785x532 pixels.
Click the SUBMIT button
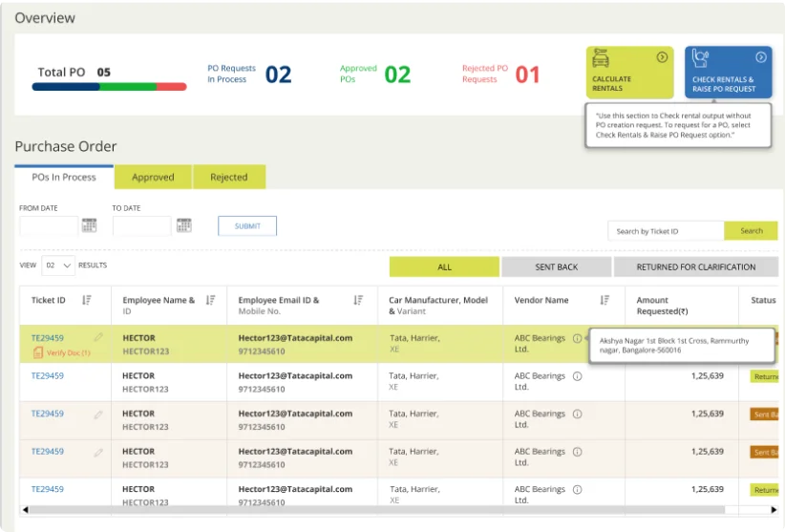[x=247, y=226]
